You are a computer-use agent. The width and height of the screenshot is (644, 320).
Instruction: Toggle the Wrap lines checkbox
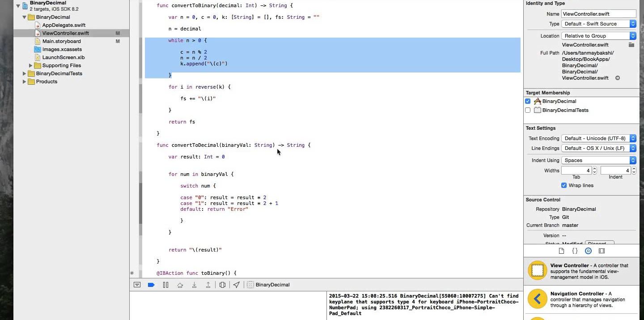[564, 185]
